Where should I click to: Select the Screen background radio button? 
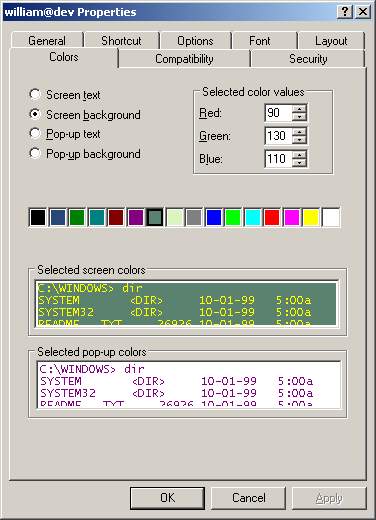coord(35,114)
